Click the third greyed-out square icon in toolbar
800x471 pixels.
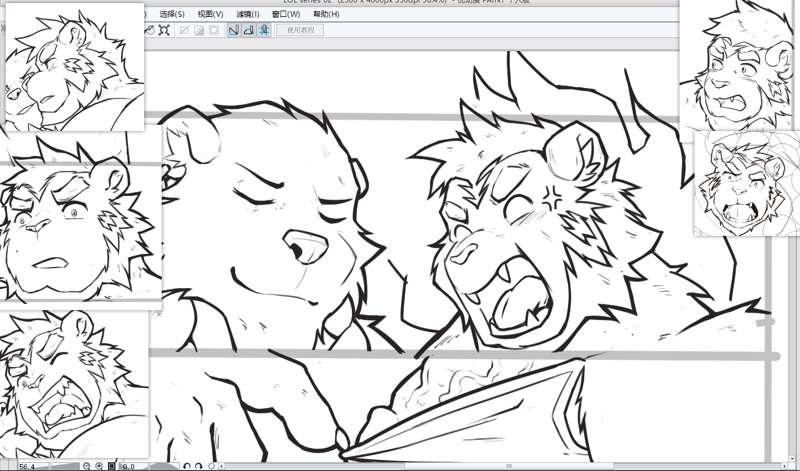tap(214, 30)
